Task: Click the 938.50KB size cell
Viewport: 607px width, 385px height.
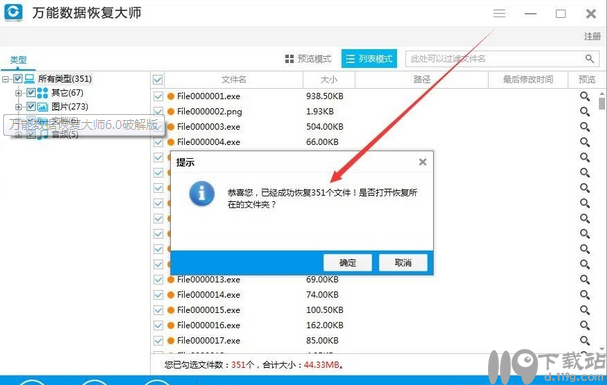Action: pos(324,96)
